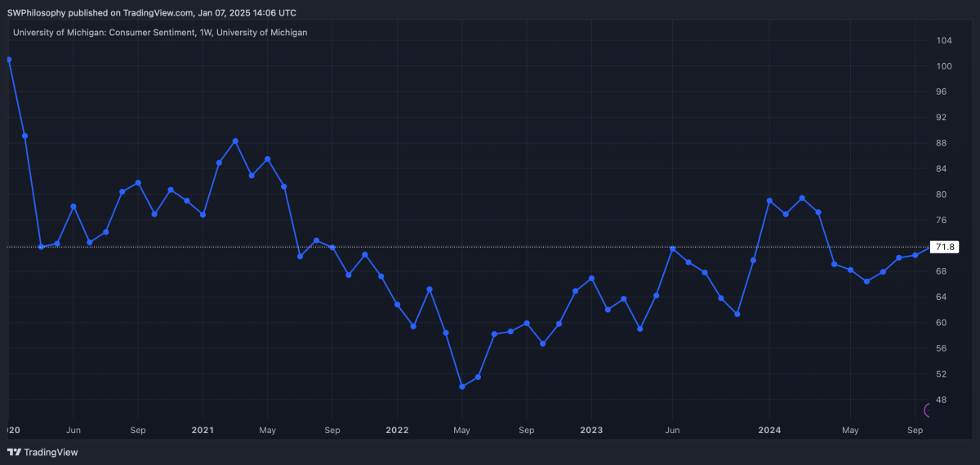Viewport: 980px width, 465px height.
Task: Select the 2021 label on time axis
Action: pyautogui.click(x=203, y=430)
